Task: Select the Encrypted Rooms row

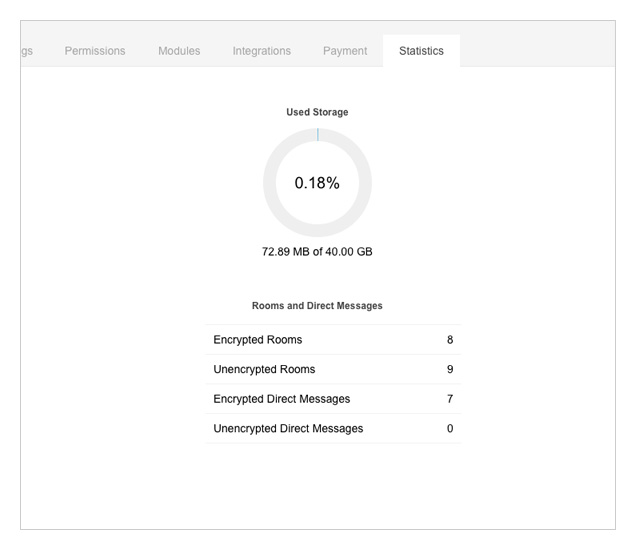Action: tap(333, 339)
